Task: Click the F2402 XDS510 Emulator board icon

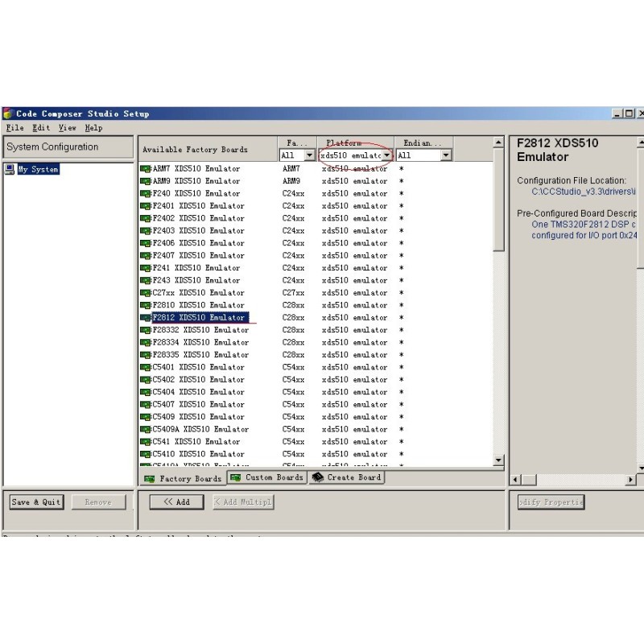Action: coord(146,218)
